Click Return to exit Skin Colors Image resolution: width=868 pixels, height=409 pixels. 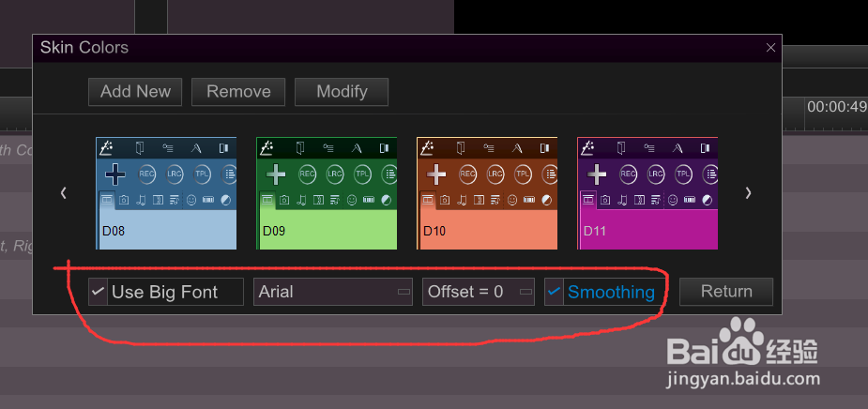click(x=726, y=292)
